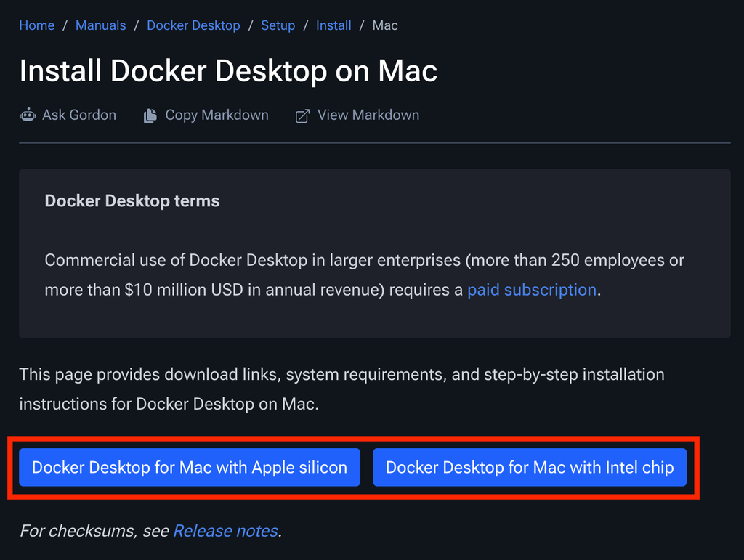Follow the paid subscription link
744x560 pixels.
coord(532,290)
